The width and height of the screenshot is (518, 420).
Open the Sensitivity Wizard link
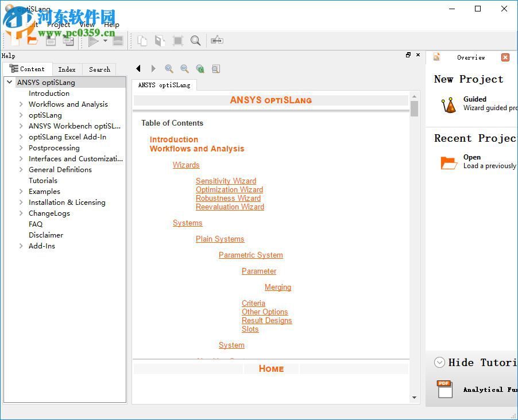click(226, 181)
